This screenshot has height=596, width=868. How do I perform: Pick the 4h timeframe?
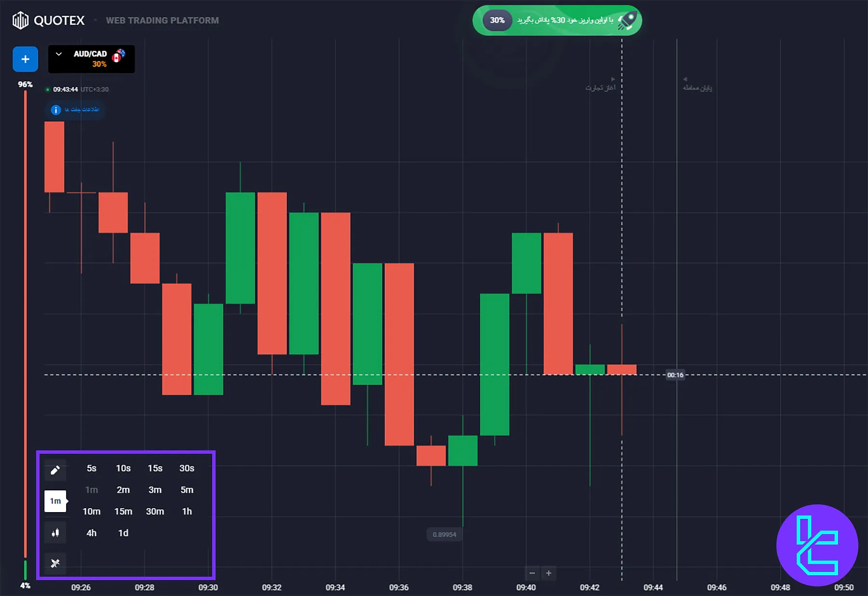coord(92,533)
